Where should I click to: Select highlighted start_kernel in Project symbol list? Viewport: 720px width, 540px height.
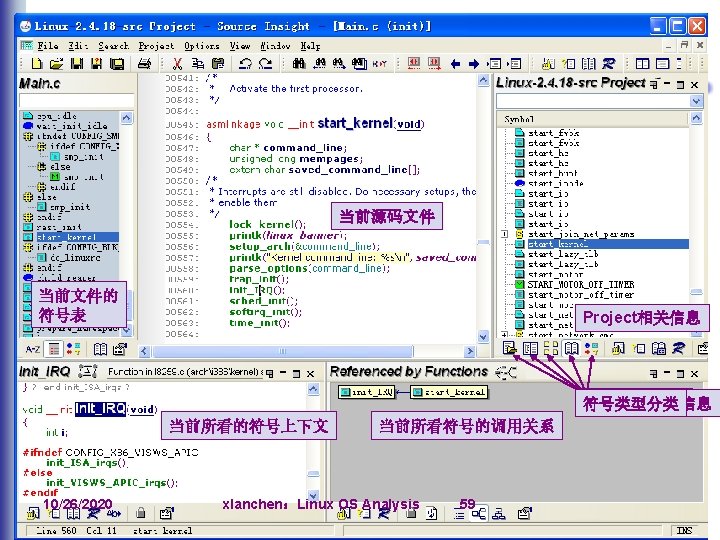608,244
